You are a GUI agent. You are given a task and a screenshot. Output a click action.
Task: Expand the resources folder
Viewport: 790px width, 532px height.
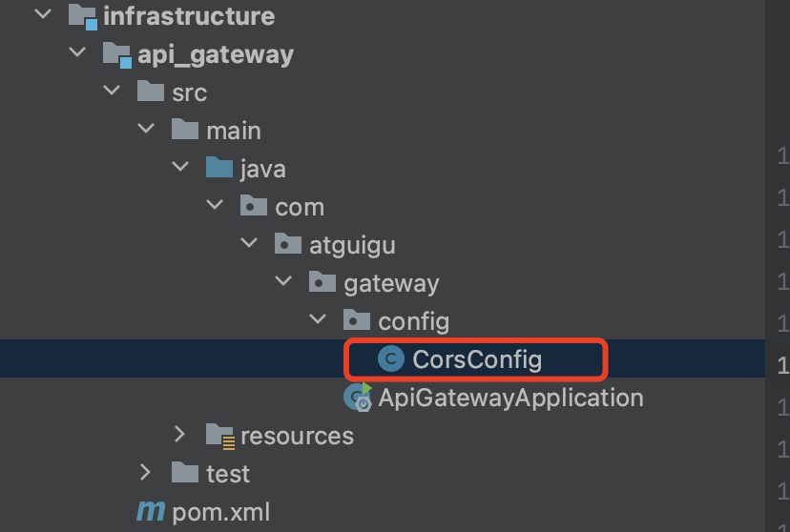click(180, 436)
